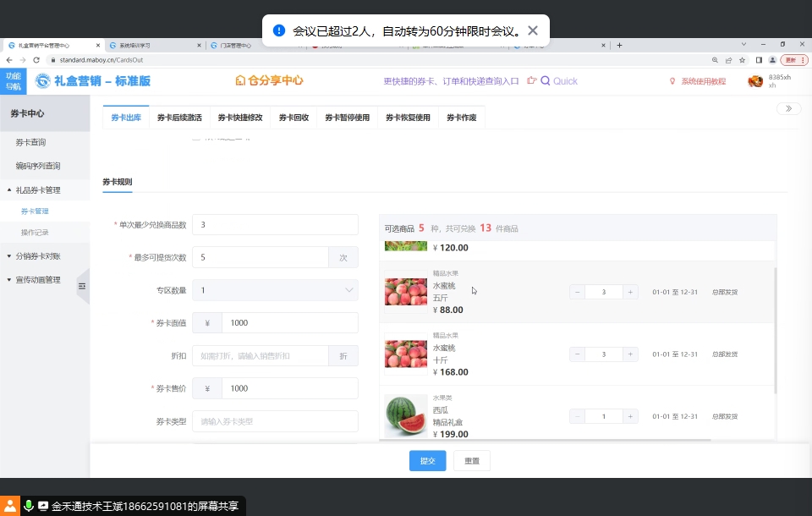The height and width of the screenshot is (516, 812).
Task: Increase 西瓜 精品礼盒 quantity with plus
Action: tap(630, 416)
